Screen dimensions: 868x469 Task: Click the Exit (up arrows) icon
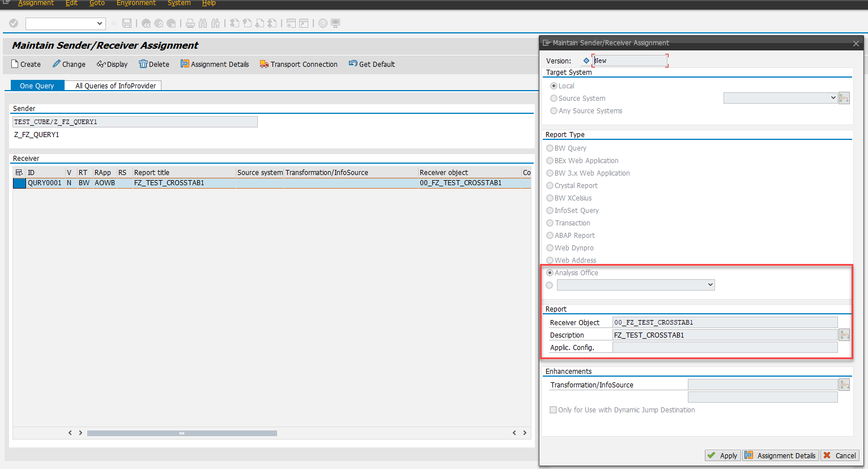coord(159,23)
